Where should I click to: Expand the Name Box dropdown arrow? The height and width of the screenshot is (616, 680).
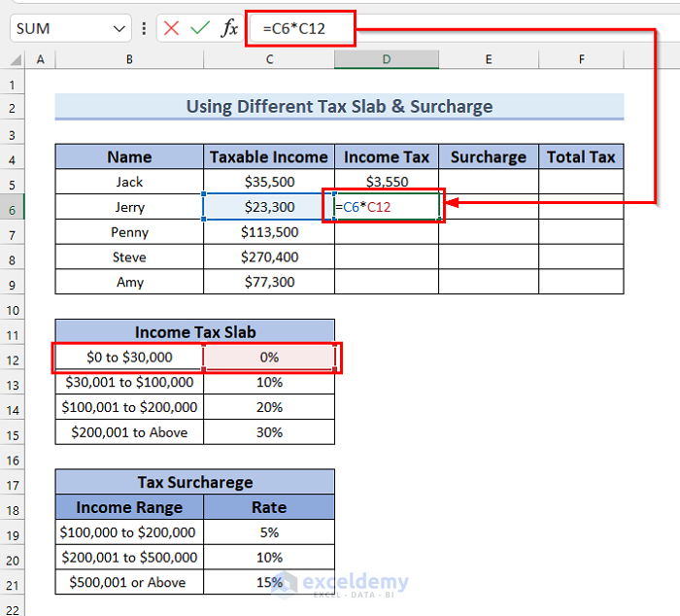coord(119,29)
